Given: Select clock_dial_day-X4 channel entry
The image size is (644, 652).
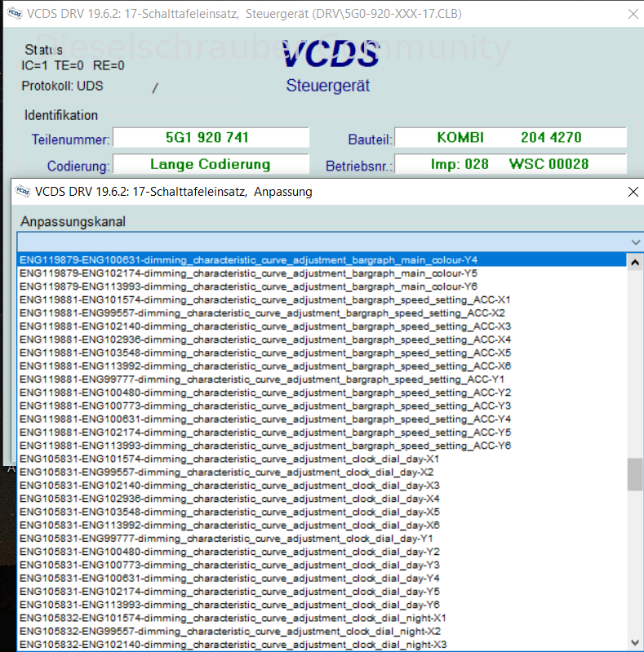Looking at the screenshot, I should (x=322, y=499).
